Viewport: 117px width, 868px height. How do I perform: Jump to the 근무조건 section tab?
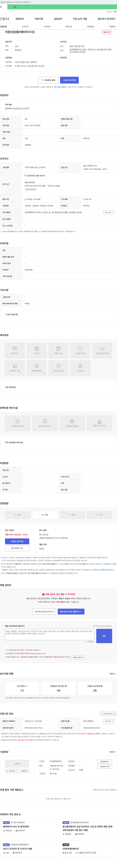pos(25,27)
